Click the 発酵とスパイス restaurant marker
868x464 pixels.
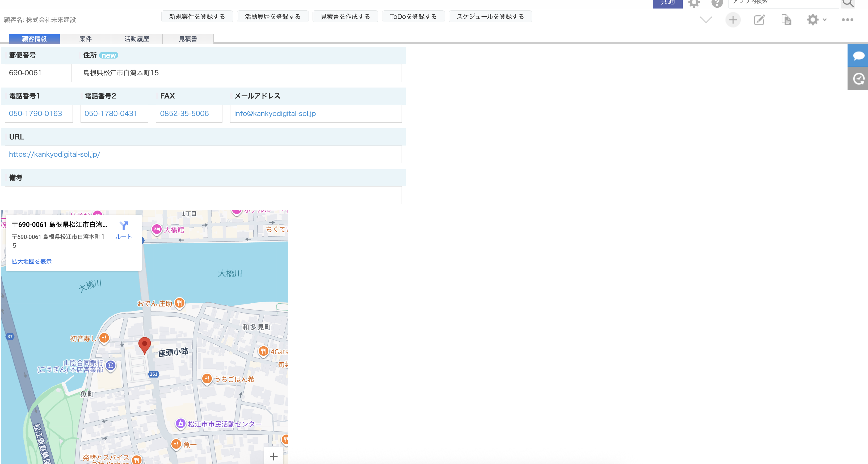pos(136,459)
